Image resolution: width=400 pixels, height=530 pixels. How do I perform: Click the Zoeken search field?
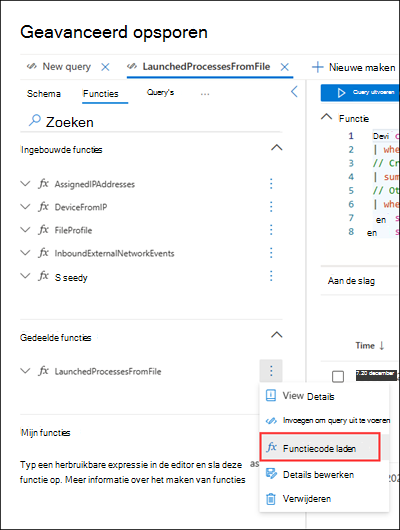point(151,122)
